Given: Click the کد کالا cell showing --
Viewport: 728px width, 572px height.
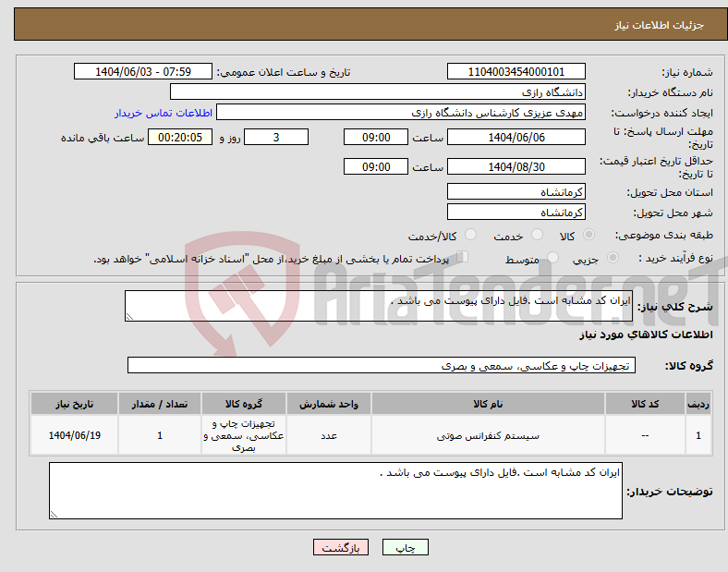Looking at the screenshot, I should click(645, 435).
